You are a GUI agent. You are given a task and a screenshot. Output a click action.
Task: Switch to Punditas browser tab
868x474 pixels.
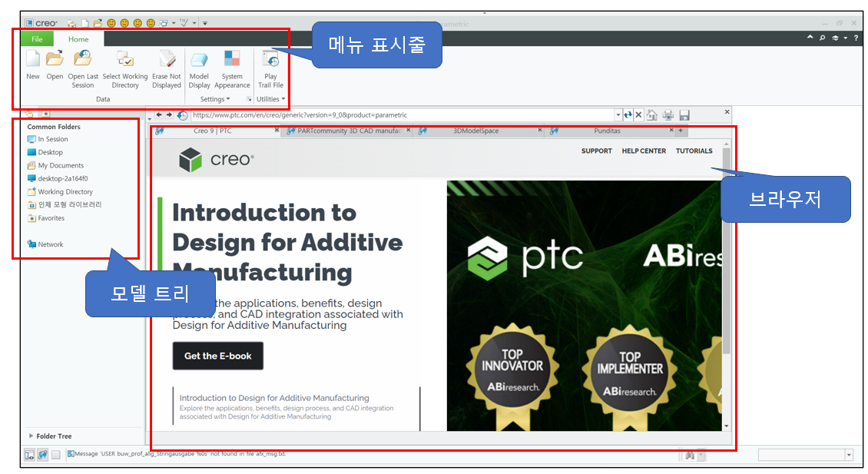[x=608, y=131]
